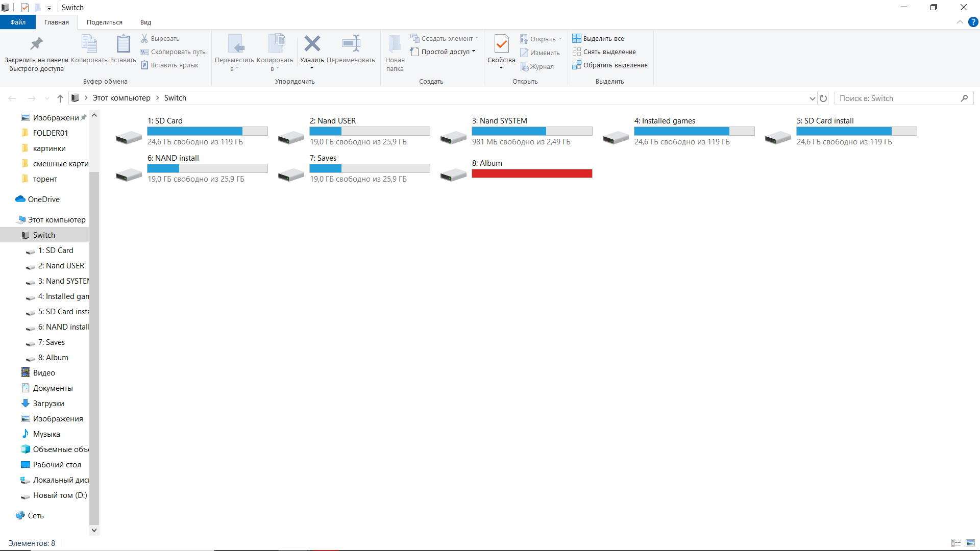This screenshot has height=551, width=980.
Task: Click the Up one level arrow
Action: click(60, 98)
